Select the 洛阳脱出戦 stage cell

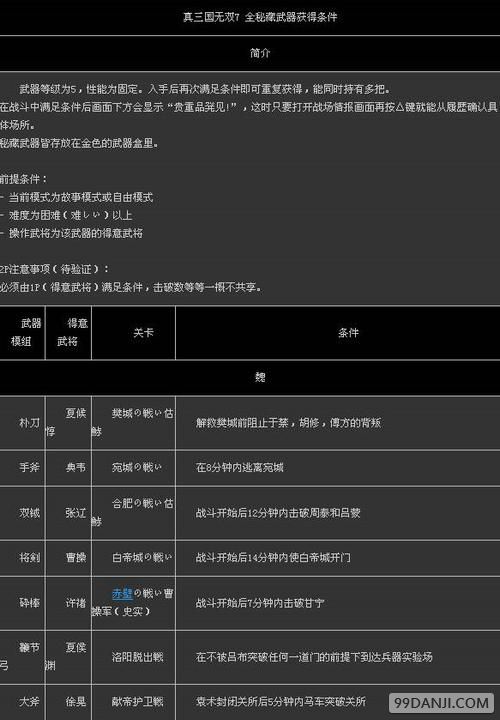click(134, 657)
